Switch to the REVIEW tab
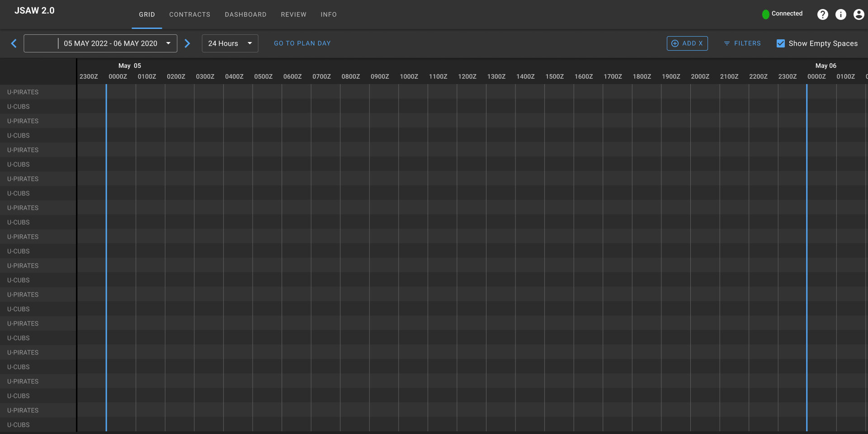Screen dimensions: 868x434 (293, 14)
